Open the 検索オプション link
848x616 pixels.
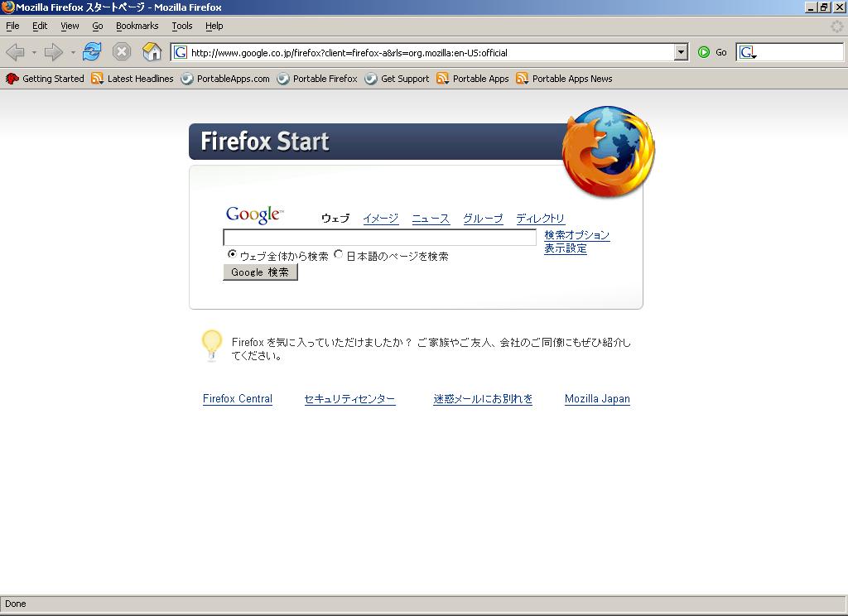(x=577, y=234)
